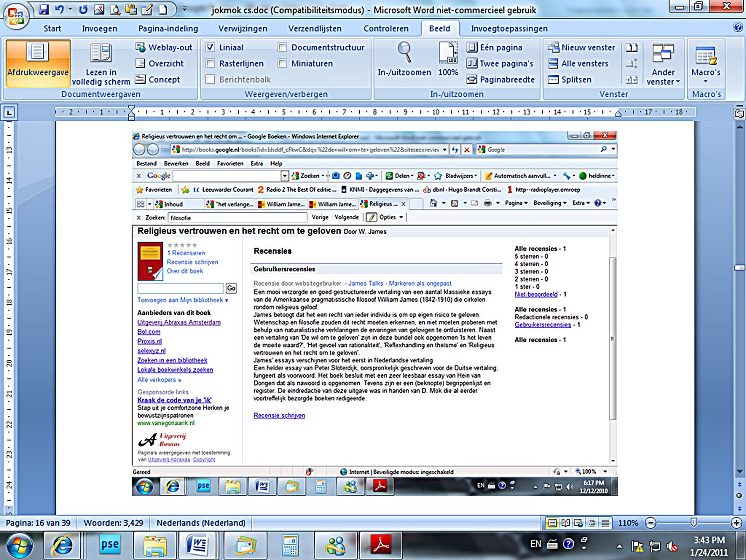Expand the Macro's dropdown
746x560 pixels.
click(706, 64)
